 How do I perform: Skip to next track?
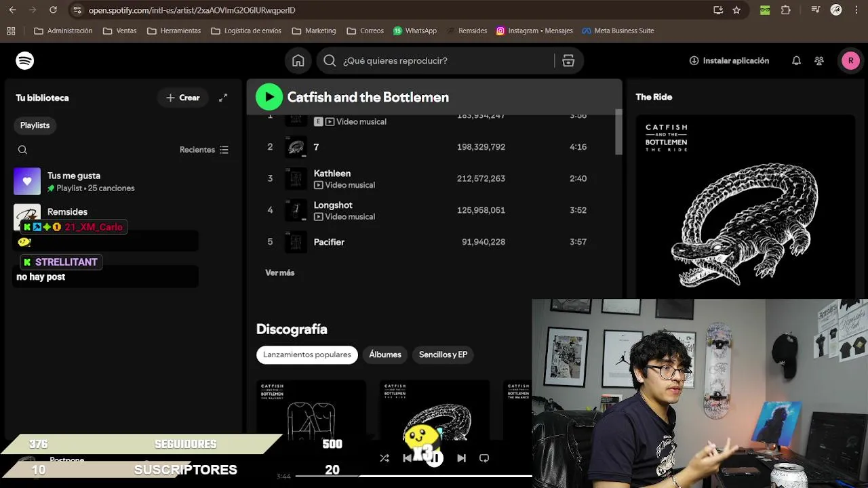[x=461, y=458]
